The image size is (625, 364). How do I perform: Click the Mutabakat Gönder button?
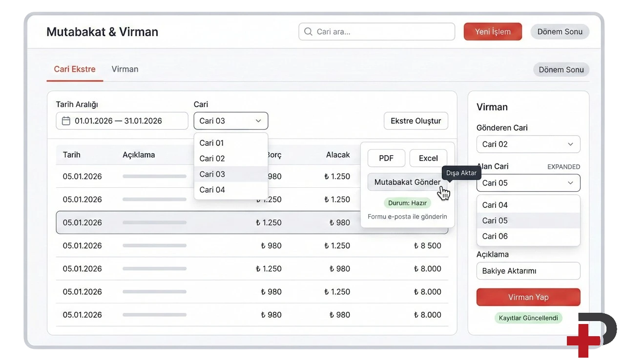pyautogui.click(x=407, y=182)
